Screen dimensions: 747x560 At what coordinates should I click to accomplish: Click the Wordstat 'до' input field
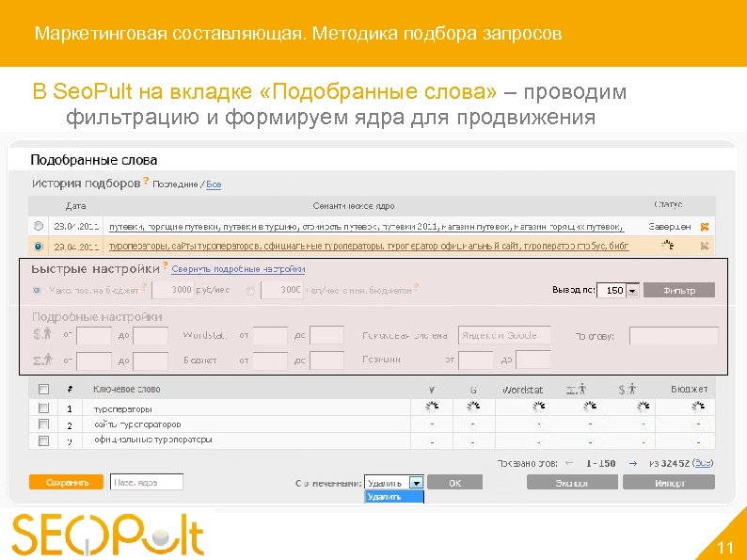[x=326, y=335]
